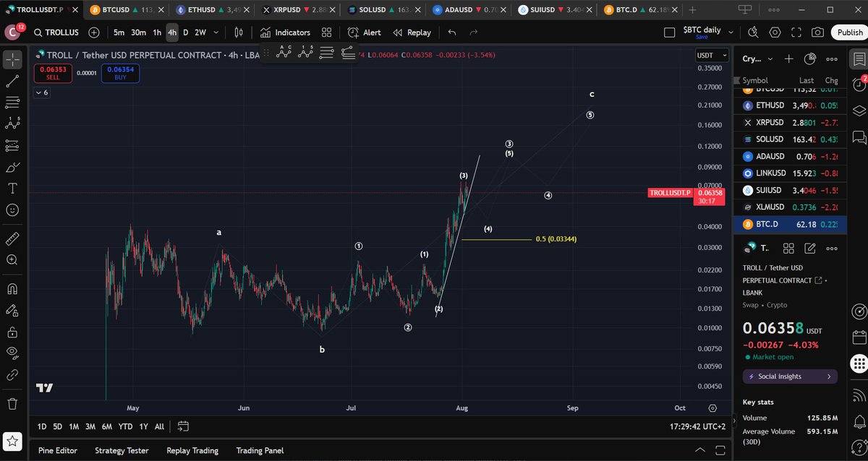Open the Trading Panel tab
The height and width of the screenshot is (461, 868).
(260, 450)
